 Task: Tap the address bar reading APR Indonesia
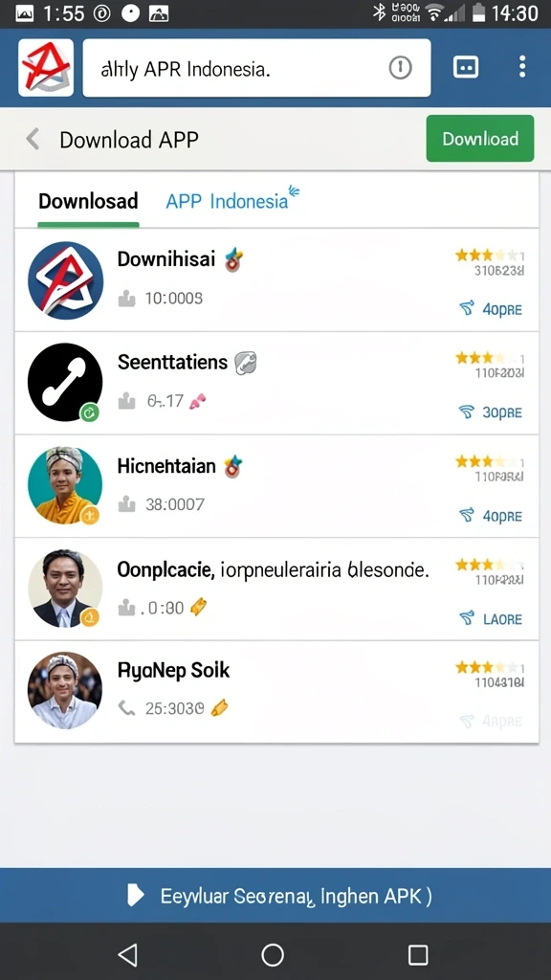pyautogui.click(x=256, y=68)
